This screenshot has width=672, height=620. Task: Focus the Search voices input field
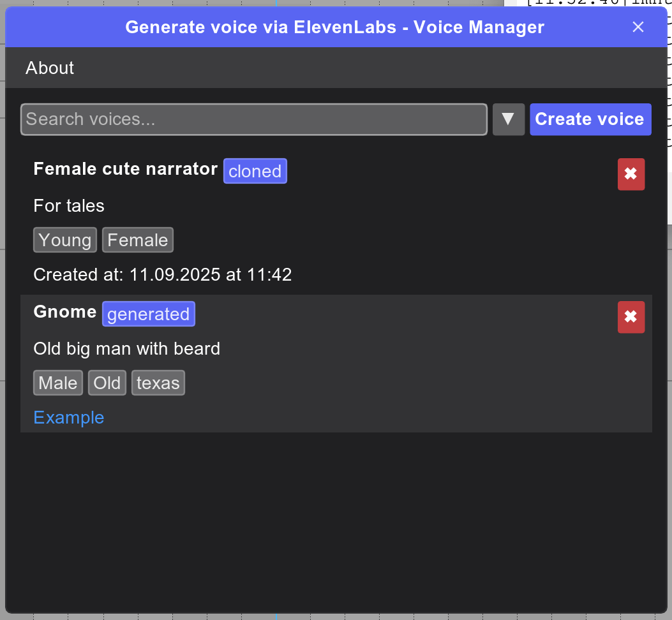click(254, 119)
